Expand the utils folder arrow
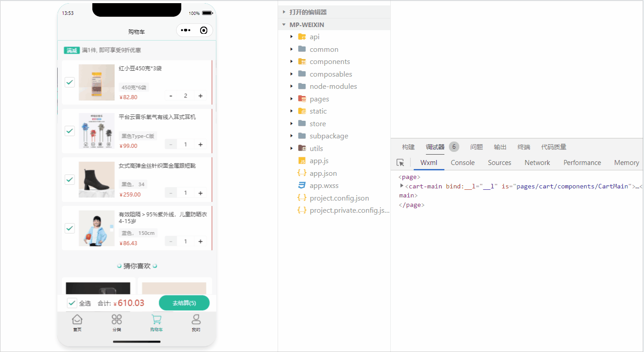The width and height of the screenshot is (644, 352). [292, 148]
